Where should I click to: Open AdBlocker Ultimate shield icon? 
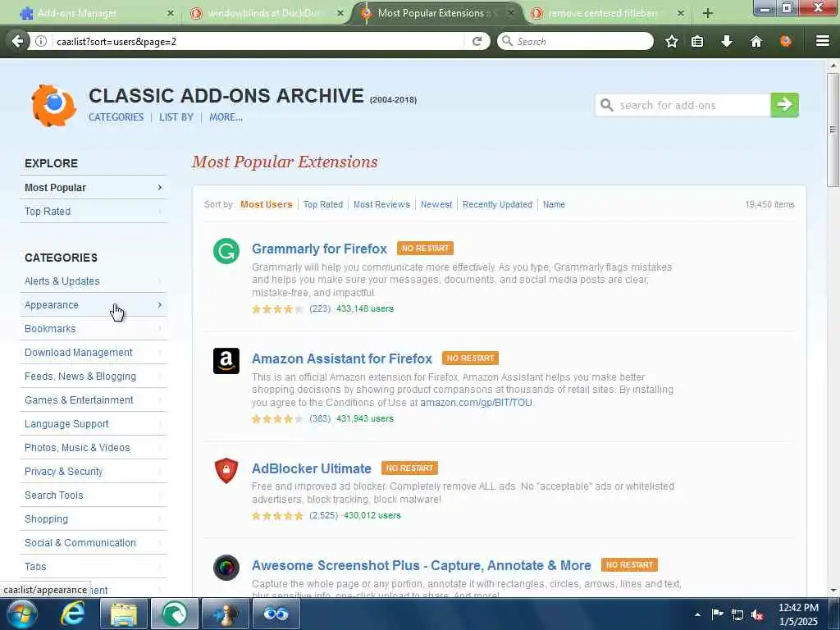point(226,470)
